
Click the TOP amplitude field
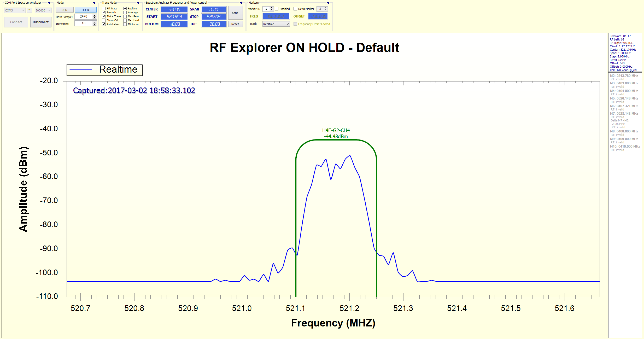pyautogui.click(x=214, y=24)
